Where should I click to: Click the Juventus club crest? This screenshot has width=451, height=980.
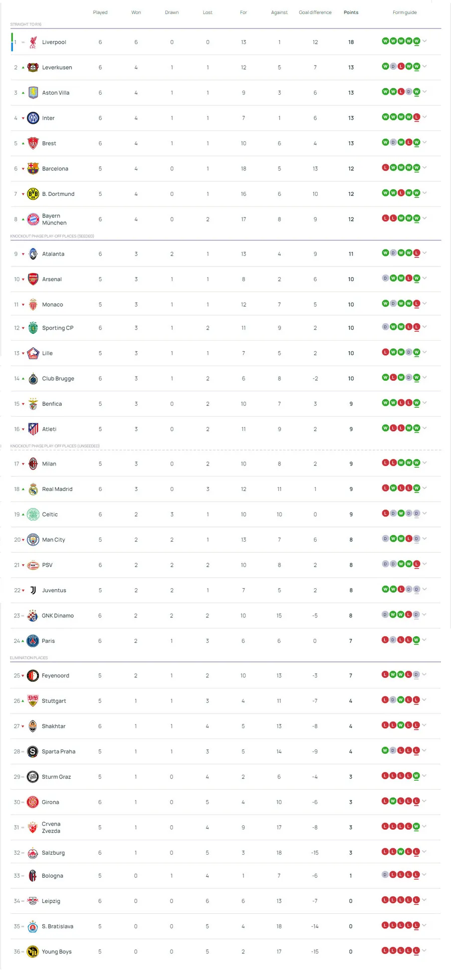pos(33,591)
